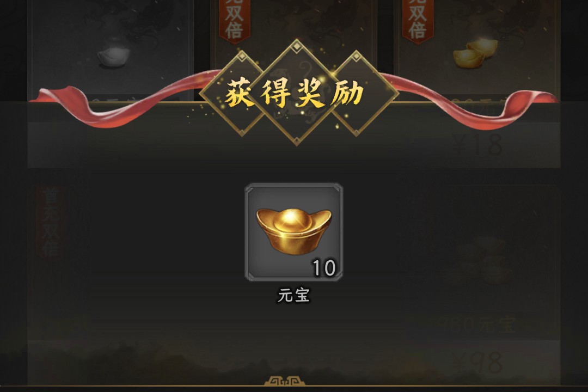Screen dimensions: 588x392
Task: Click the 获 character in the reward title
Action: [x=239, y=93]
